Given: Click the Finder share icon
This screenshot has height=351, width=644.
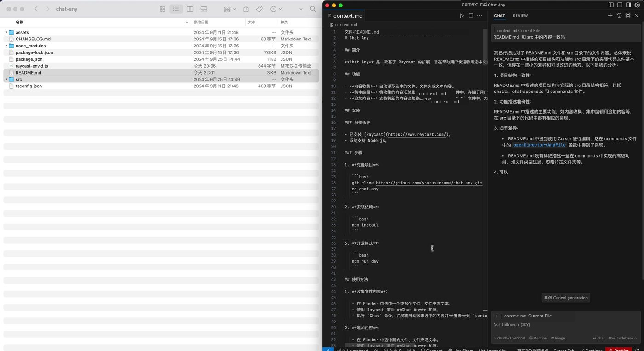Looking at the screenshot, I should 246,9.
